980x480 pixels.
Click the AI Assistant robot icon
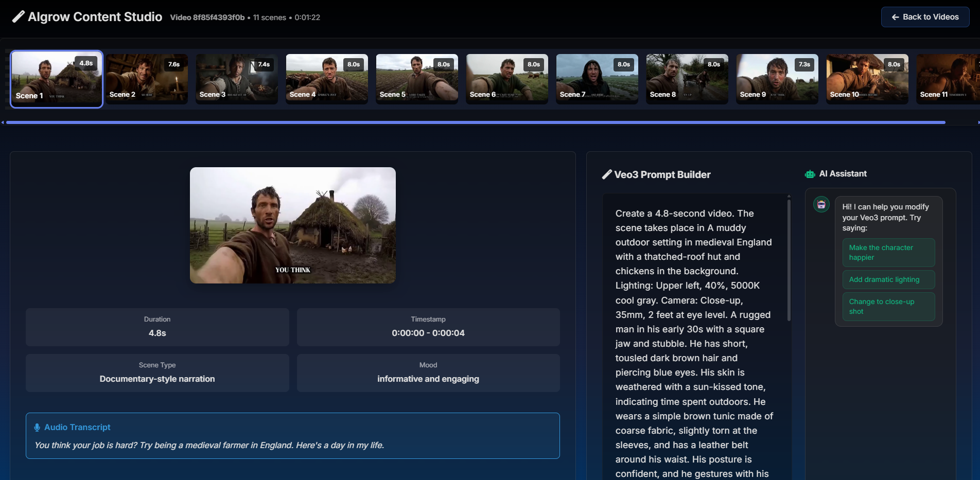tap(810, 174)
